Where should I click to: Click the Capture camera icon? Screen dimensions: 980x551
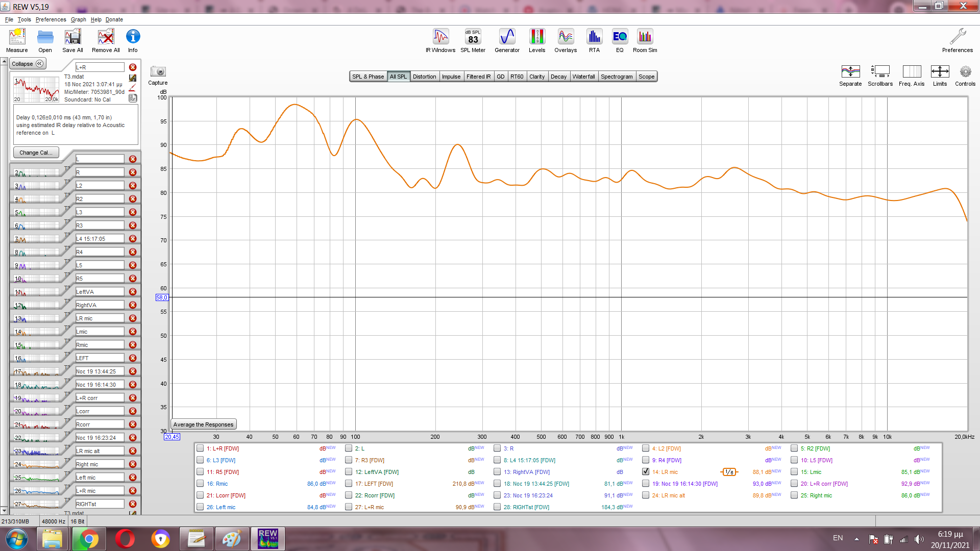158,72
